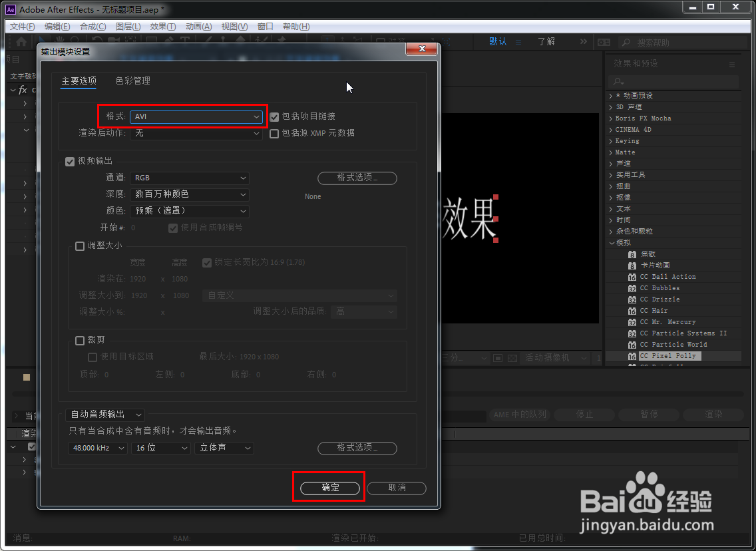Uncheck the 包括项目链接 checkbox
Viewport: 756px width, 551px height.
274,116
